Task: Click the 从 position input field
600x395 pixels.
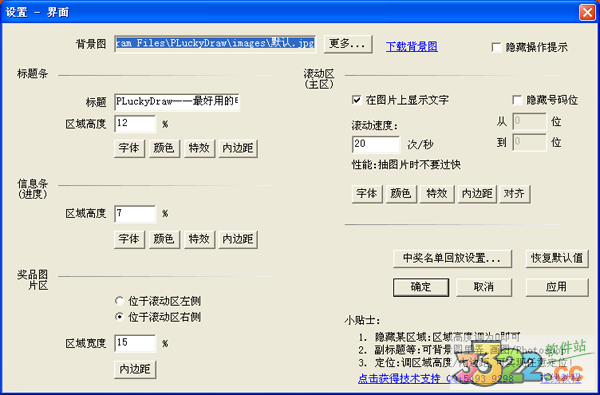Action: [x=529, y=122]
